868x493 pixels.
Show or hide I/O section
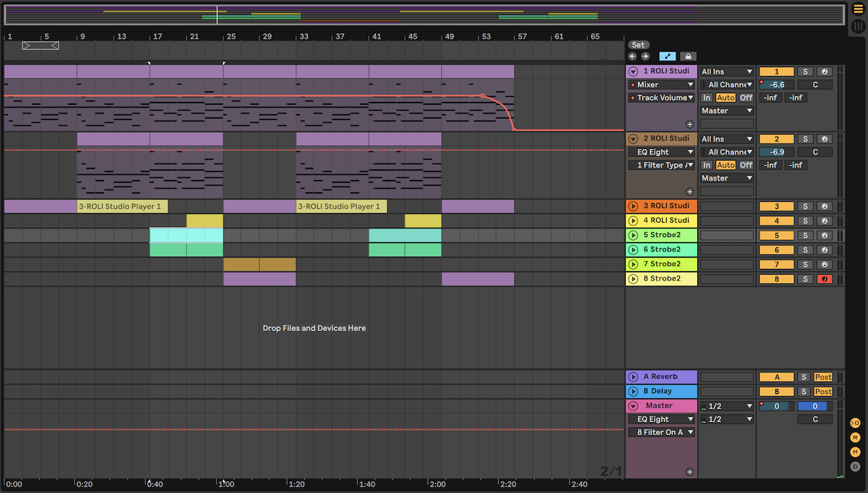pyautogui.click(x=855, y=423)
